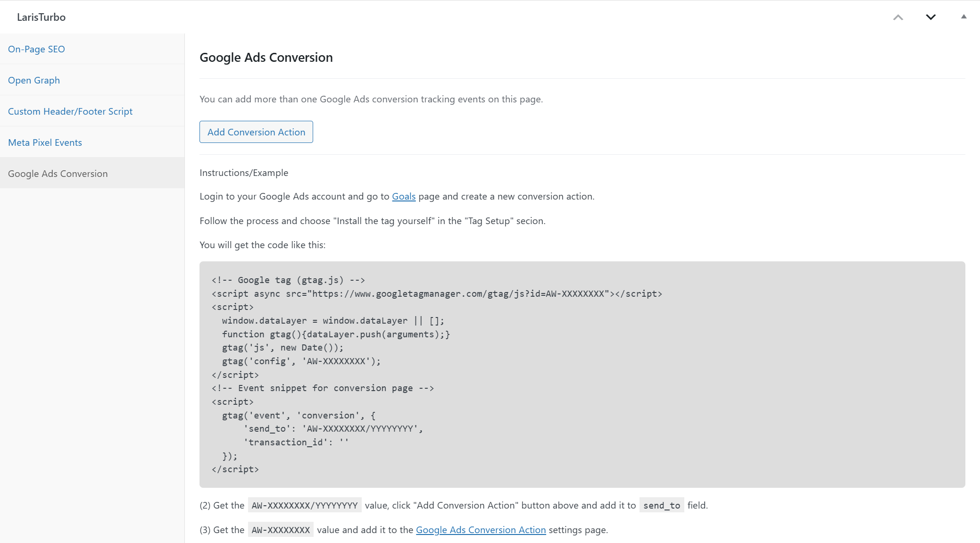
Task: Open the On-Page SEO tab
Action: tap(36, 49)
